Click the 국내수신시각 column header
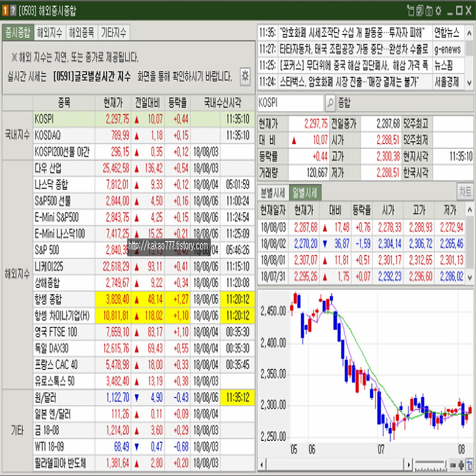Viewport: 476px width, 476px height. coord(223,103)
